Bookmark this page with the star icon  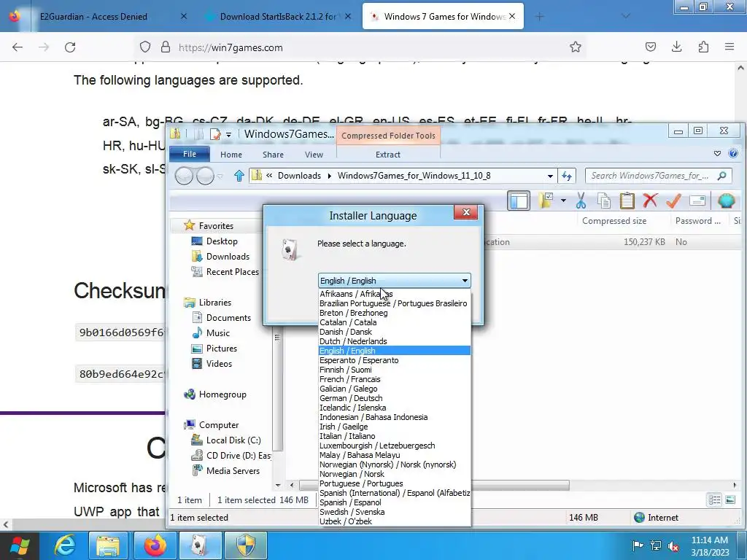pyautogui.click(x=576, y=47)
